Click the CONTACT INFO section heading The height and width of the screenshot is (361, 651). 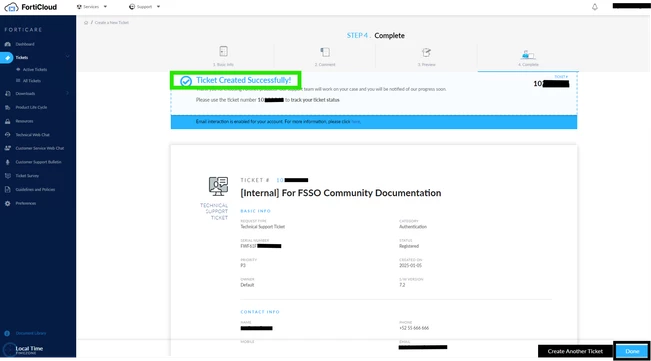click(260, 312)
